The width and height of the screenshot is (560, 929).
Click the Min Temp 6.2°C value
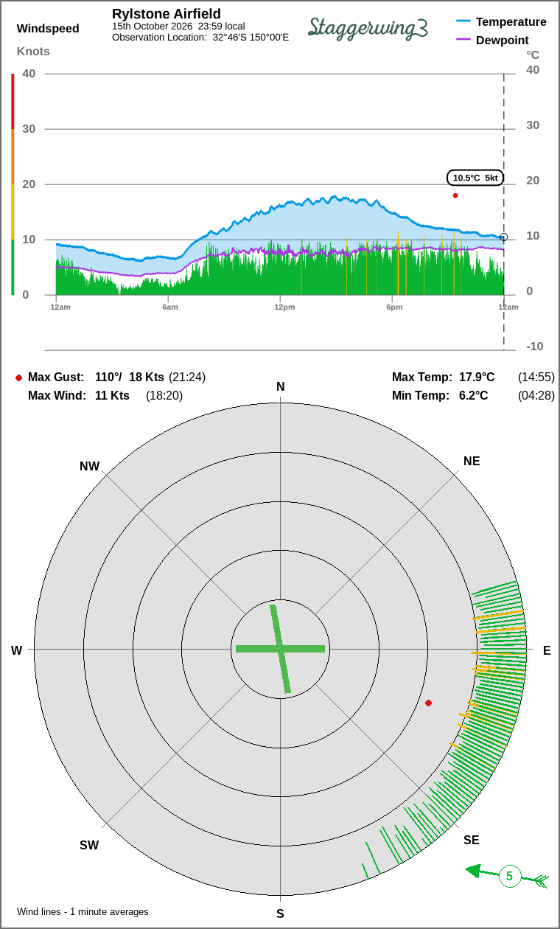pos(474,395)
